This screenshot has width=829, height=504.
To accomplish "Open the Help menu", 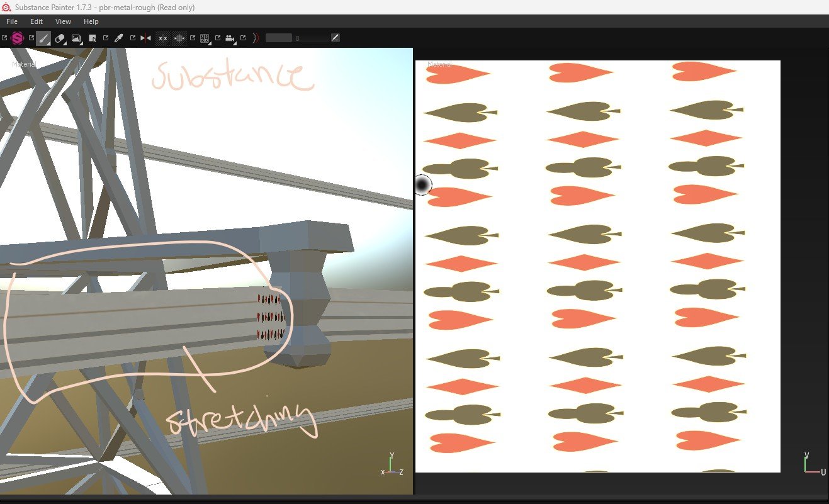I will (x=91, y=21).
